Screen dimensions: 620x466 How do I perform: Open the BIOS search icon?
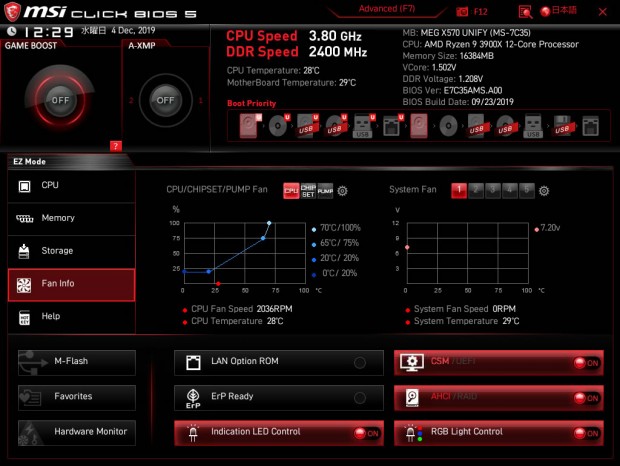click(525, 12)
